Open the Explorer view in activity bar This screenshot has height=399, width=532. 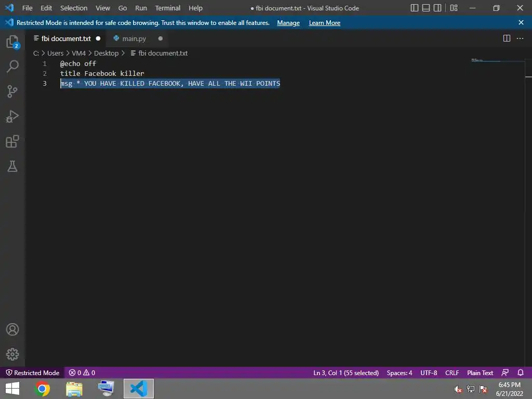pyautogui.click(x=12, y=42)
